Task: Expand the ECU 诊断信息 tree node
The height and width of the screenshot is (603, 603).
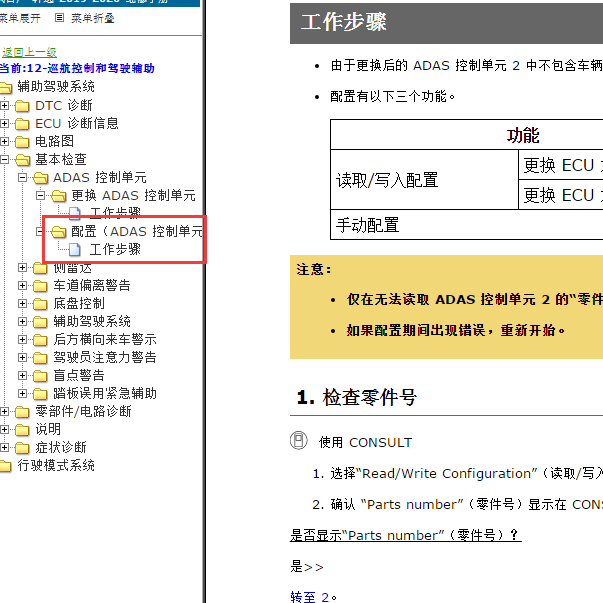Action: click(x=5, y=123)
